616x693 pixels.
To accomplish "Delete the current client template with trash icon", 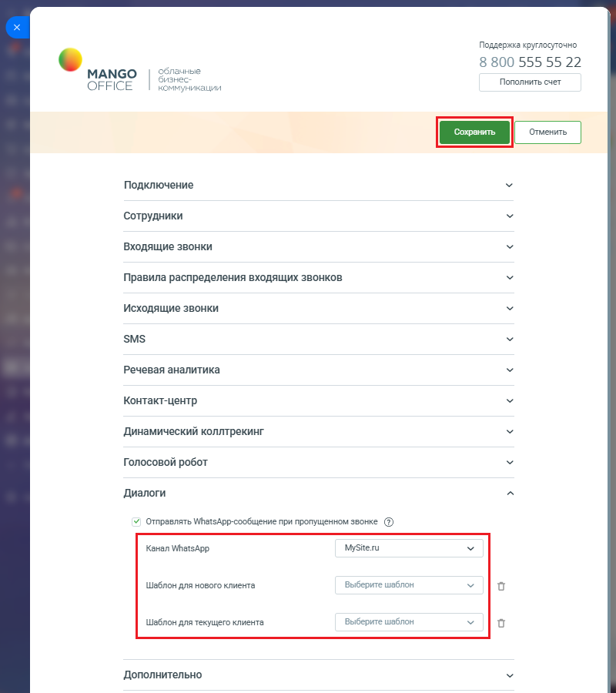I will pos(501,623).
